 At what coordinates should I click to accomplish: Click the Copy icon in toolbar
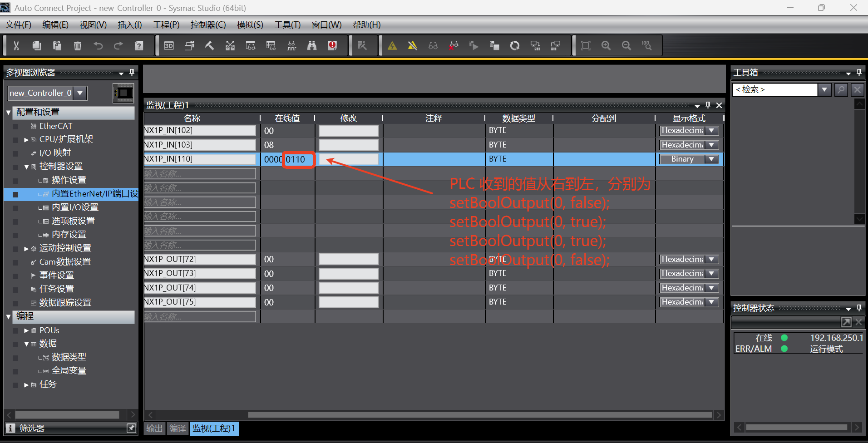[37, 45]
